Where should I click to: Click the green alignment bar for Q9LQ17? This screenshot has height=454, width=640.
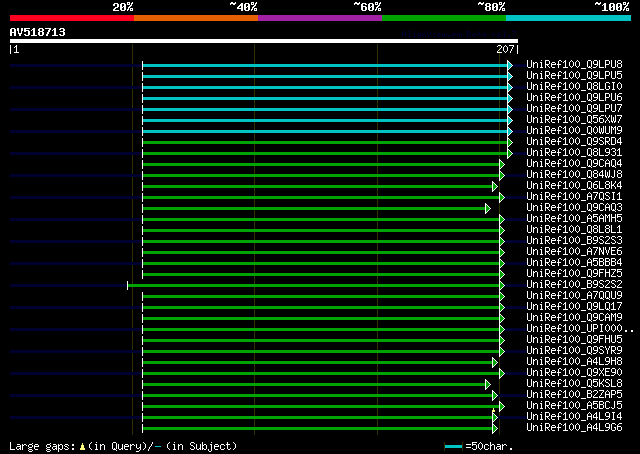coord(321,307)
